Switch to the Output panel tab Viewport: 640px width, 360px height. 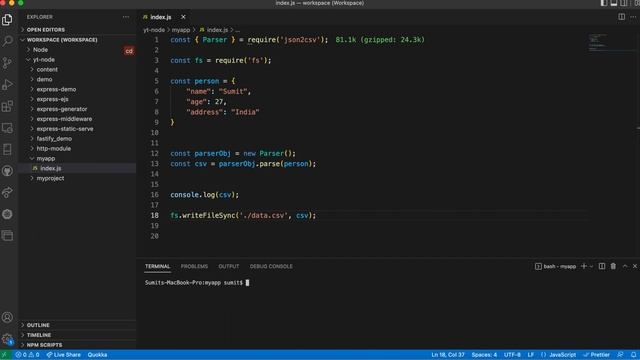coord(229,267)
